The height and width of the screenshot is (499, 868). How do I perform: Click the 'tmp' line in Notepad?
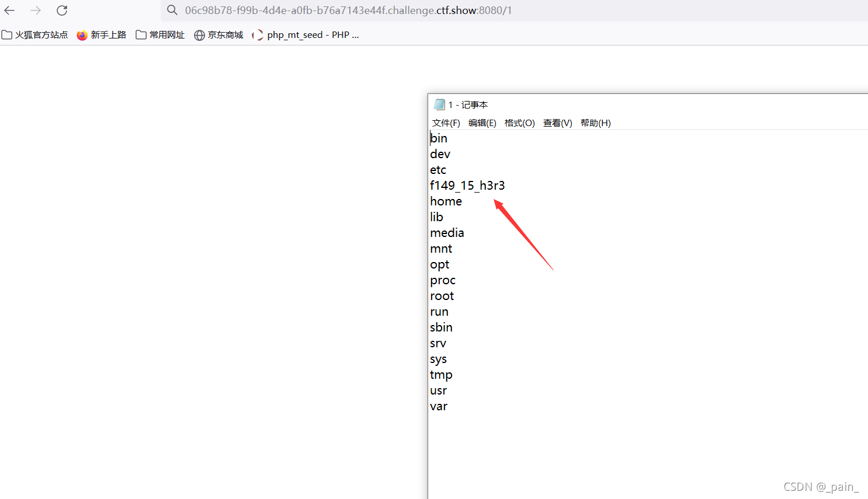[x=442, y=375]
